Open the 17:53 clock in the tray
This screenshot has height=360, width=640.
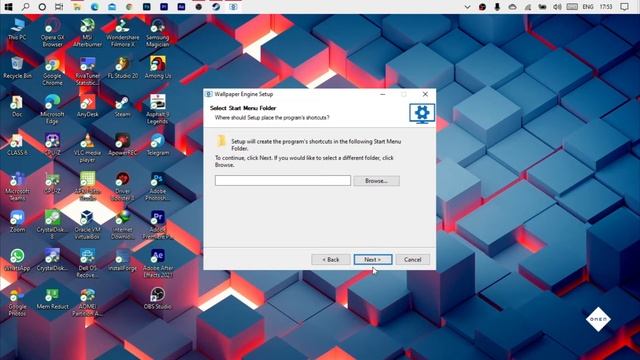(x=606, y=7)
